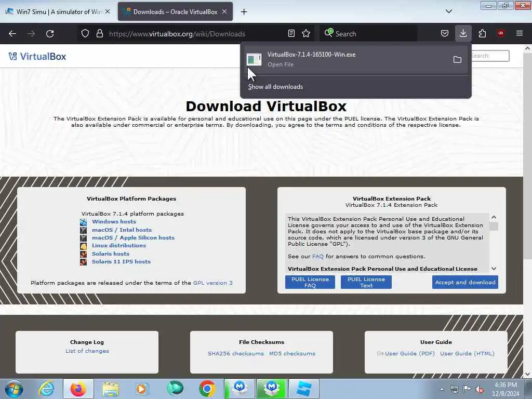Screen dimensions: 532x399
Task: Open the MD5 checksums link
Action: 292,353
